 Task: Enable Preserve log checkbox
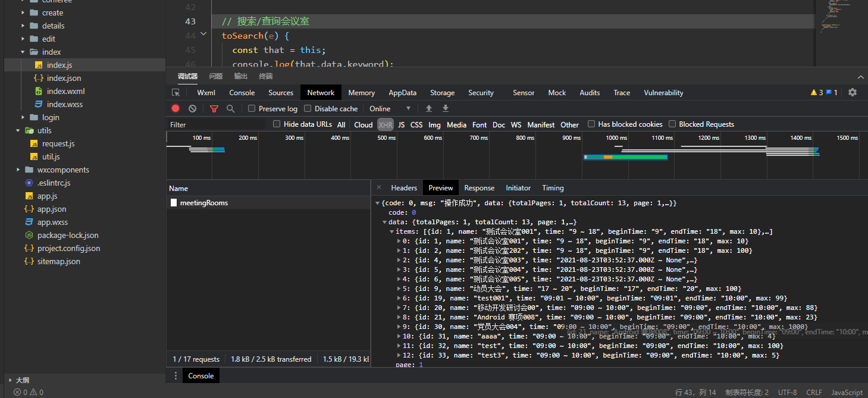[252, 108]
